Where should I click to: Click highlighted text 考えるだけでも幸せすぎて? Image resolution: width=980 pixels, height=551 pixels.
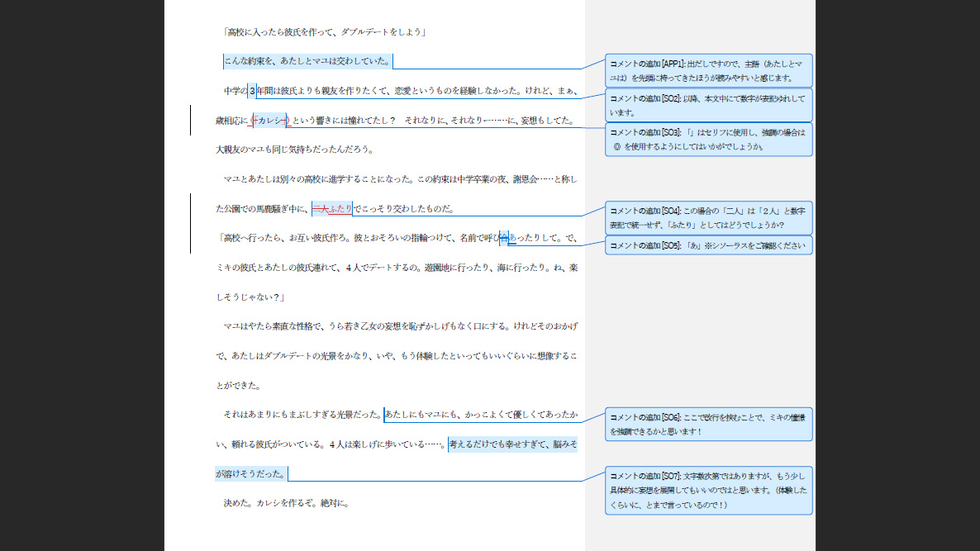coord(512,444)
